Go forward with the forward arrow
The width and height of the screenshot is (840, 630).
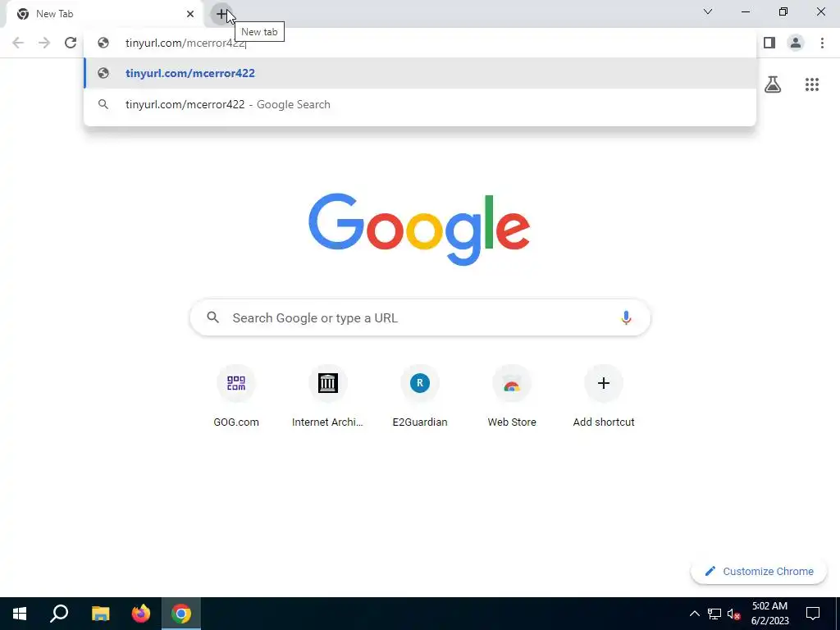44,43
